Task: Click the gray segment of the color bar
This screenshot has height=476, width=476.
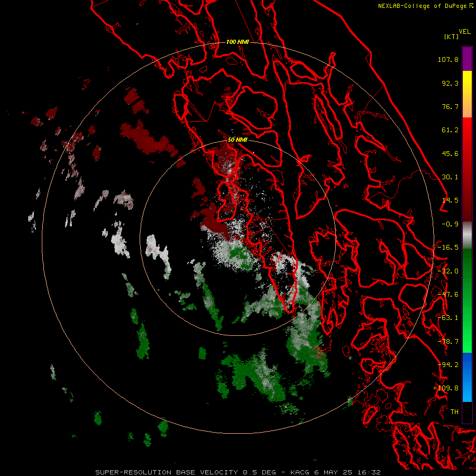Action: [467, 235]
